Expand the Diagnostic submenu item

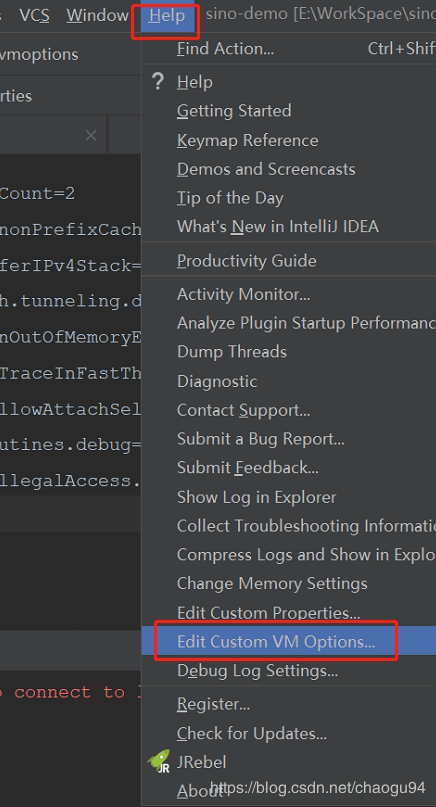pos(289,381)
